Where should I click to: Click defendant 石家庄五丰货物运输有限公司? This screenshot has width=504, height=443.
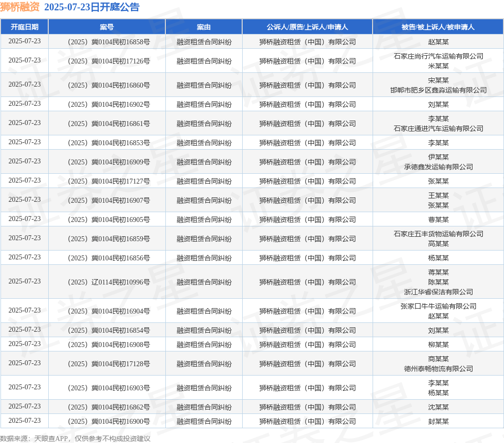tap(439, 234)
